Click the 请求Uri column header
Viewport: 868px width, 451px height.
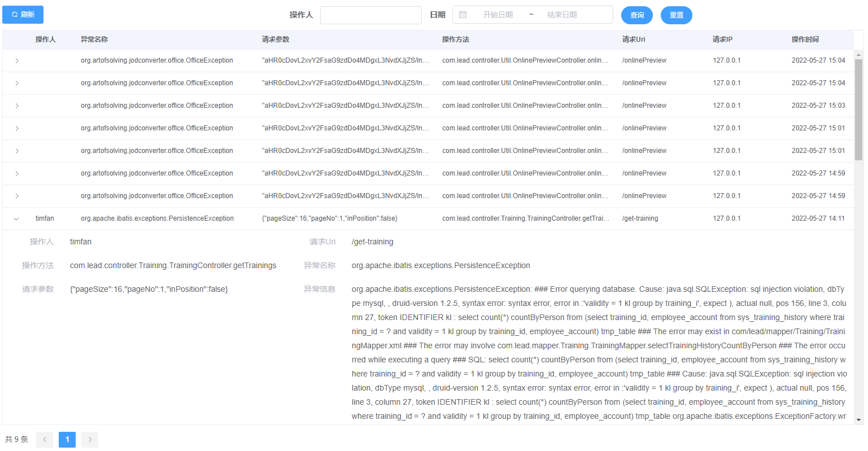click(634, 40)
